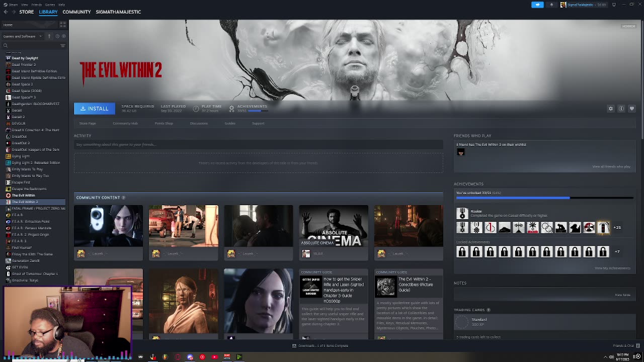Screen dimensions: 644x362
Task: Select Dead by Daylight in library list
Action: tap(25, 58)
